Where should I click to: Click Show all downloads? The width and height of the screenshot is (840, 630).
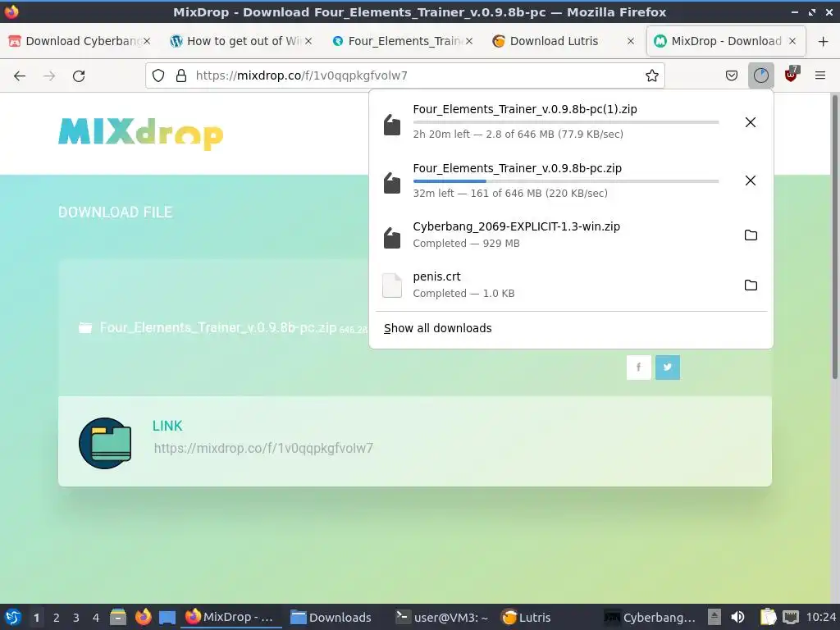tap(438, 328)
